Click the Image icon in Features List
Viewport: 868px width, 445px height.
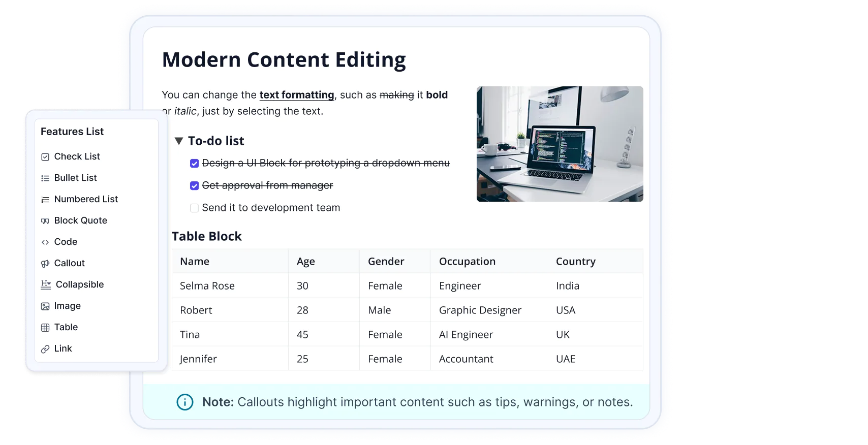[x=45, y=306]
